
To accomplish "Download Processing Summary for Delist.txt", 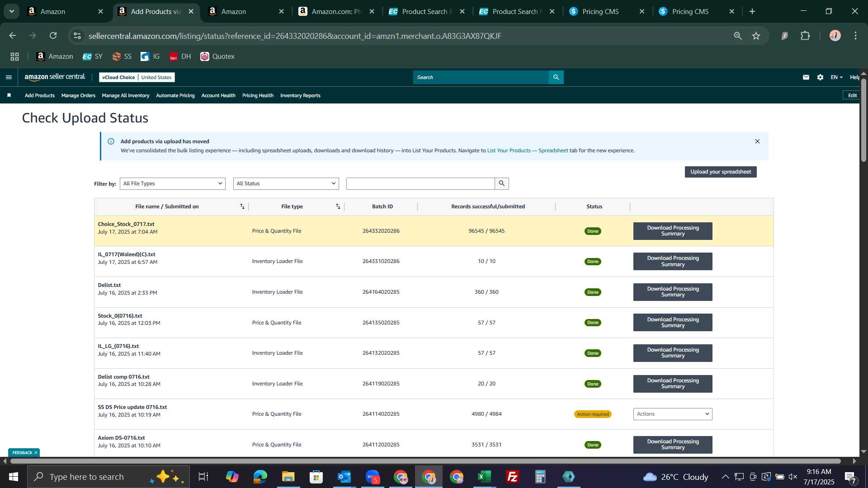I will tap(673, 292).
